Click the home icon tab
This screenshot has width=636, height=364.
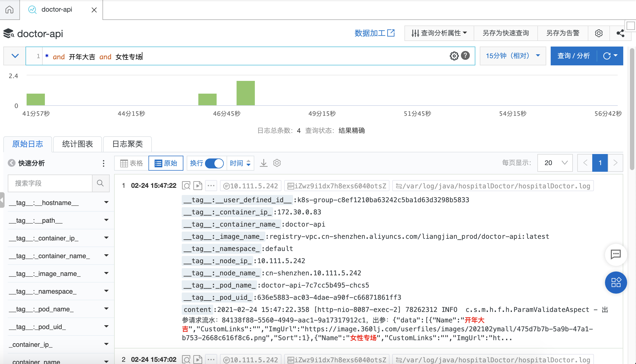click(9, 10)
